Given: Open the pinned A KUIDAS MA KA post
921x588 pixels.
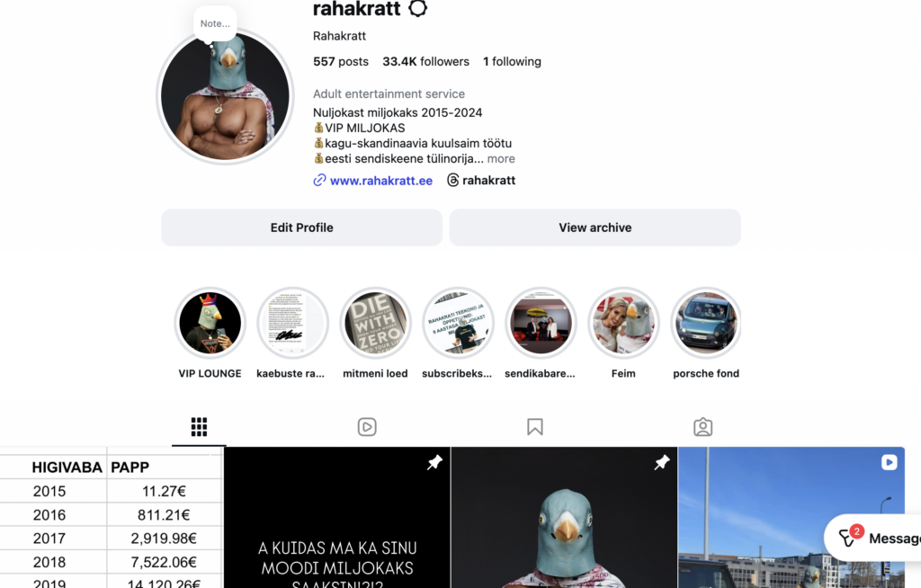Looking at the screenshot, I should pos(337,518).
